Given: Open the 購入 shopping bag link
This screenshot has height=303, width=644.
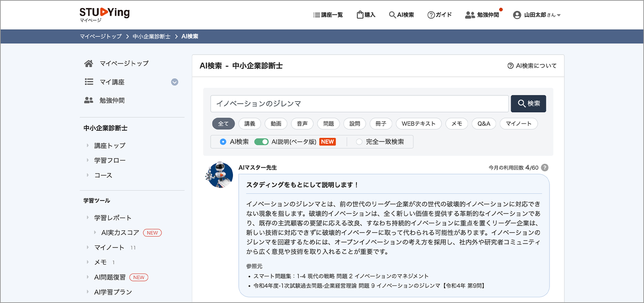Looking at the screenshot, I should [x=366, y=15].
